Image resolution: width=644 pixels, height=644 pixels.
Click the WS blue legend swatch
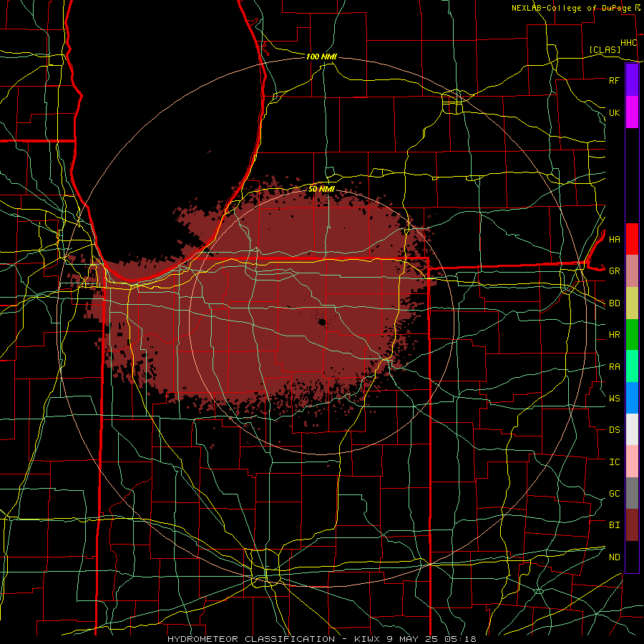click(632, 398)
